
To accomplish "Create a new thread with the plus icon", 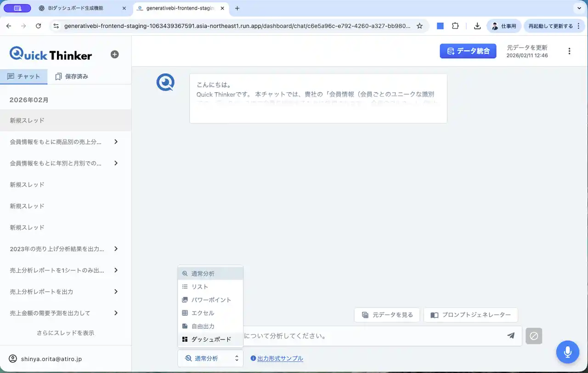I will tap(114, 54).
